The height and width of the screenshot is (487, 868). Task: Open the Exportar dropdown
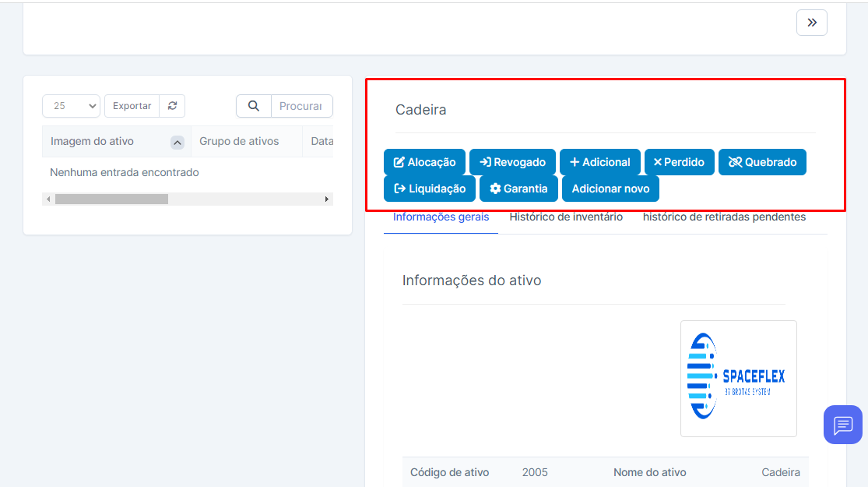132,106
